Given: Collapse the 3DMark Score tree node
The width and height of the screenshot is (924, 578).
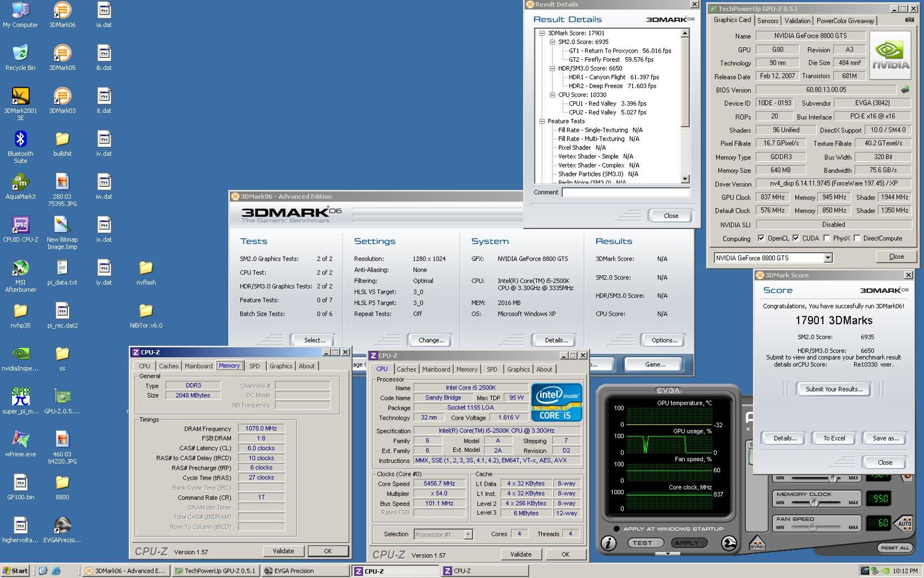Looking at the screenshot, I should tap(542, 33).
